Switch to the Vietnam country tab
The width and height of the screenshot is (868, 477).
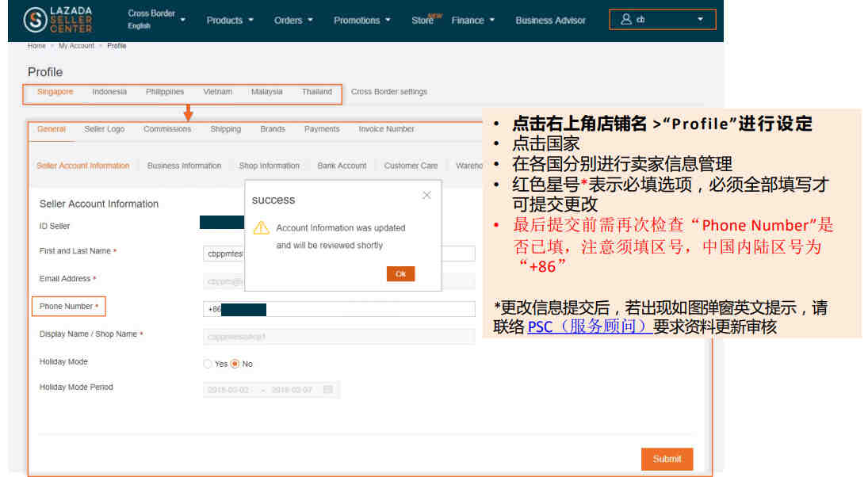coord(217,92)
